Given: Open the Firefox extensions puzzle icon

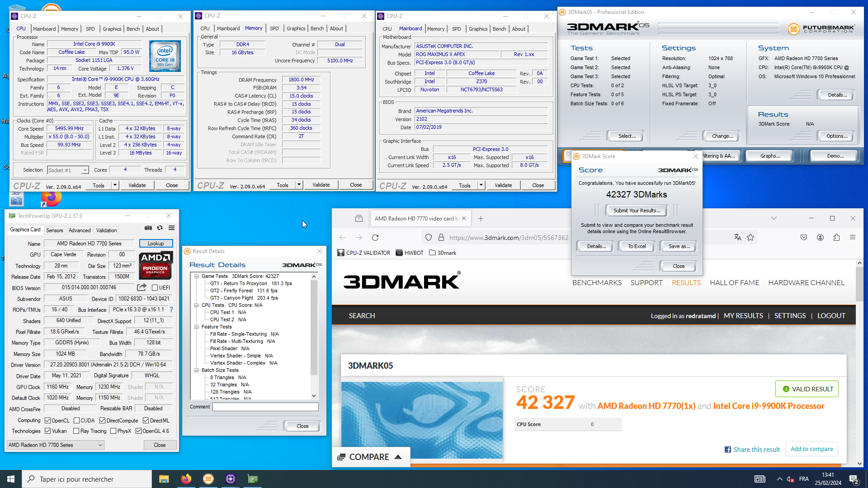Looking at the screenshot, I should tap(836, 237).
